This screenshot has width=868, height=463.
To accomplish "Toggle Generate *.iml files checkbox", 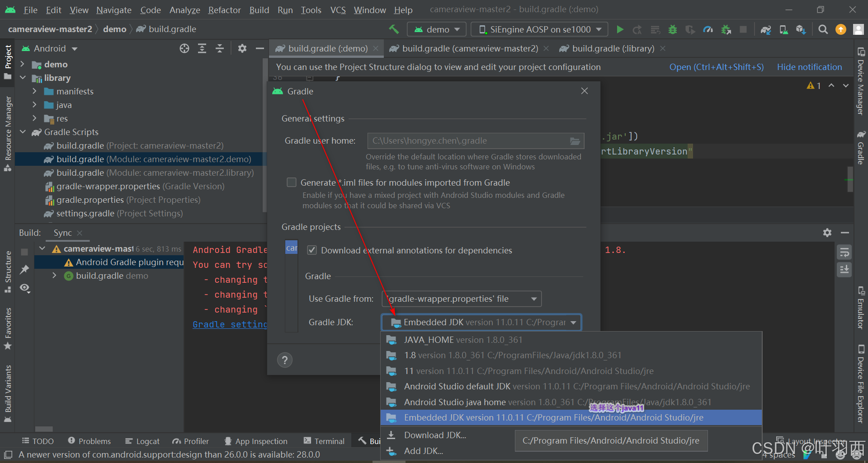I will point(292,182).
